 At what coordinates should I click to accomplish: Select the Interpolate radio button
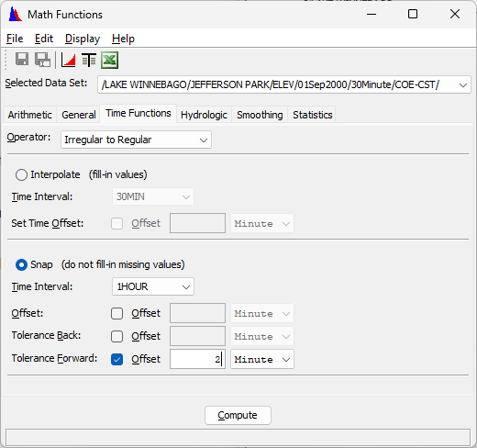tap(21, 175)
